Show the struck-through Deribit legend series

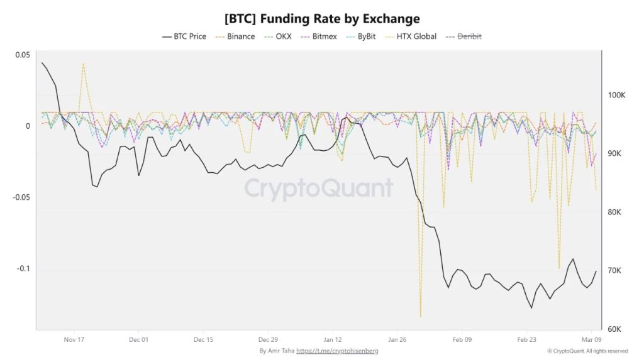(469, 36)
